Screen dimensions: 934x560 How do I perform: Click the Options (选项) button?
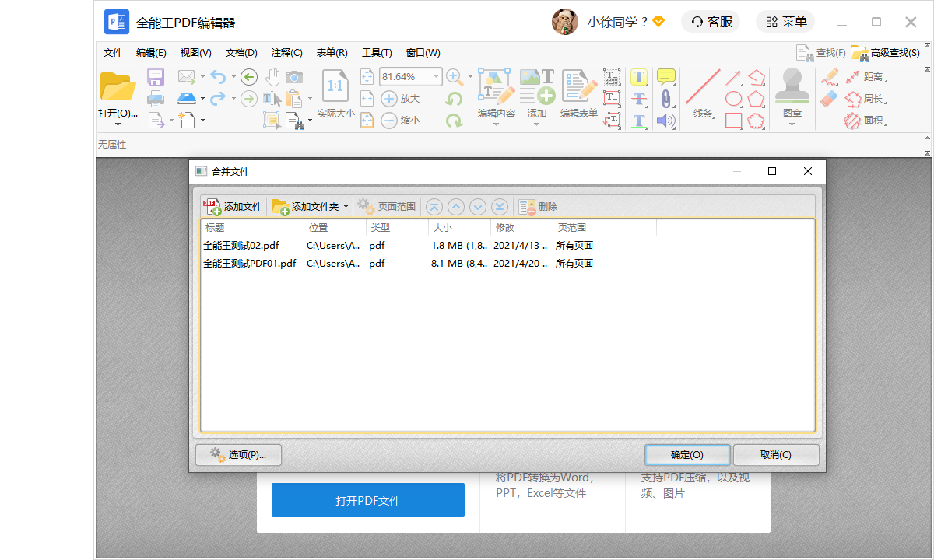point(238,455)
